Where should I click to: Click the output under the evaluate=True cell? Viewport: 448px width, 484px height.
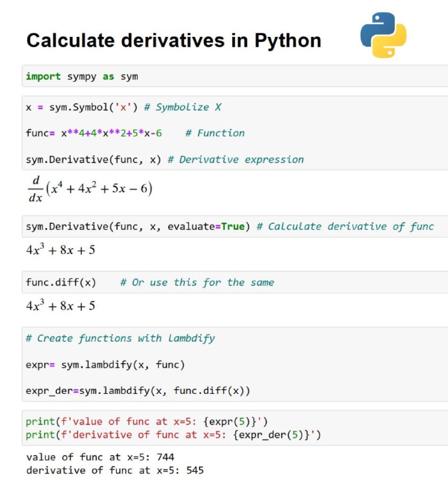pyautogui.click(x=61, y=249)
